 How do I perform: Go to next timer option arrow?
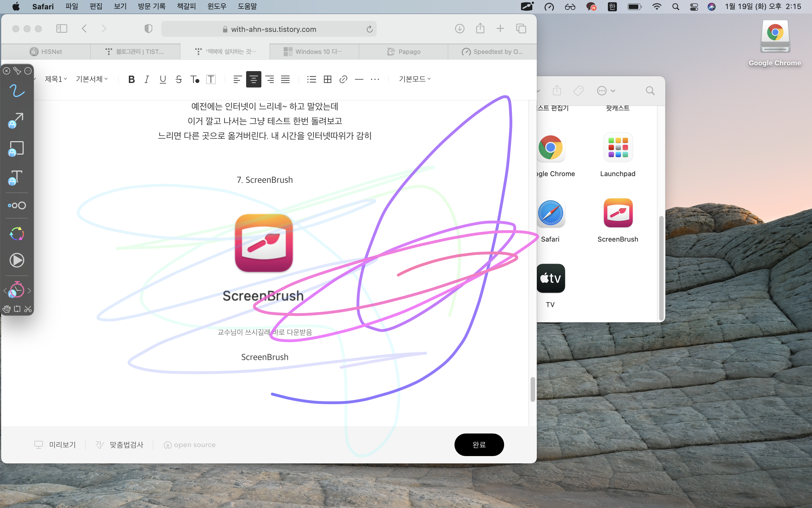point(30,291)
